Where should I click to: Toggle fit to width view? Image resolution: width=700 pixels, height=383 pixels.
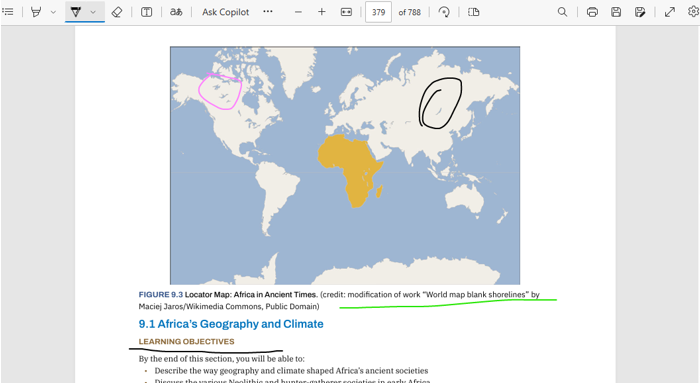coord(346,12)
